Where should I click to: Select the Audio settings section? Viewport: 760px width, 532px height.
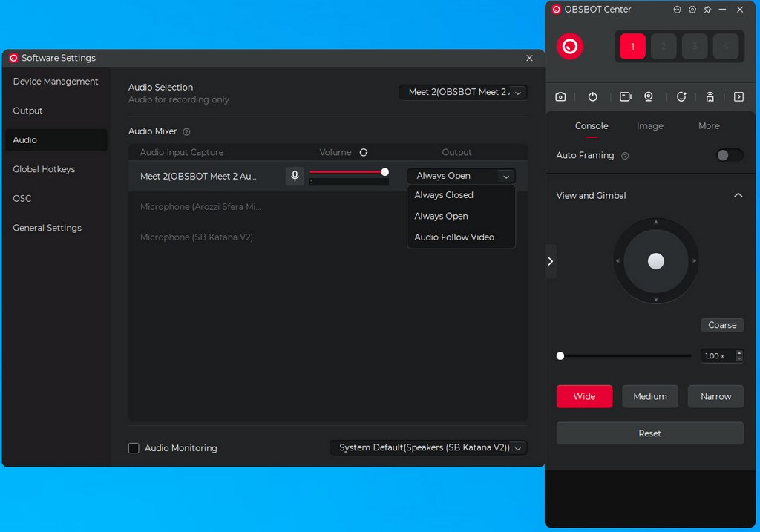56,140
